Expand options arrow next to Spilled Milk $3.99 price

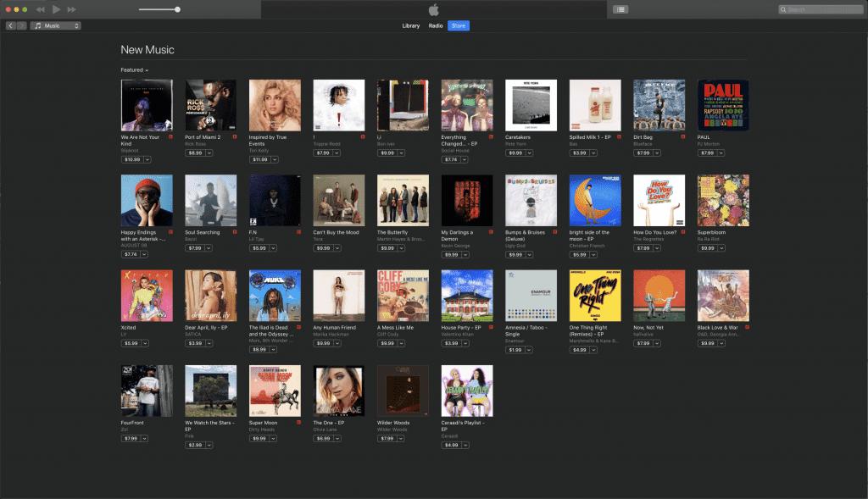pos(593,152)
